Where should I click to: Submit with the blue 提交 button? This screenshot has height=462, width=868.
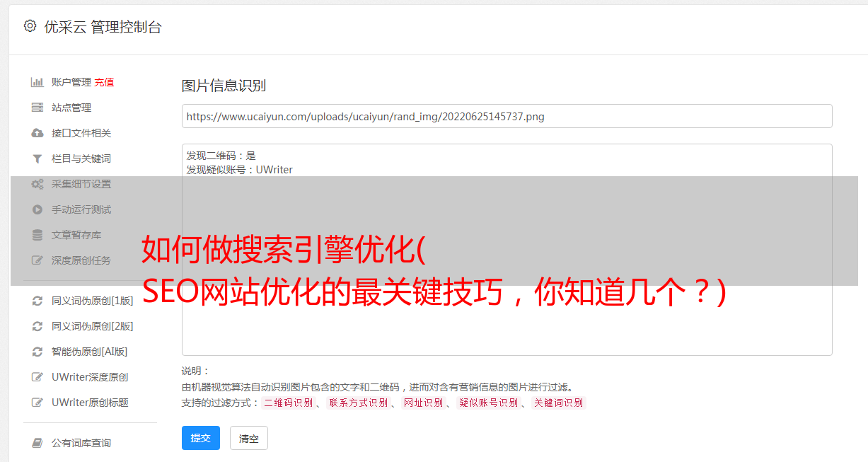point(201,438)
